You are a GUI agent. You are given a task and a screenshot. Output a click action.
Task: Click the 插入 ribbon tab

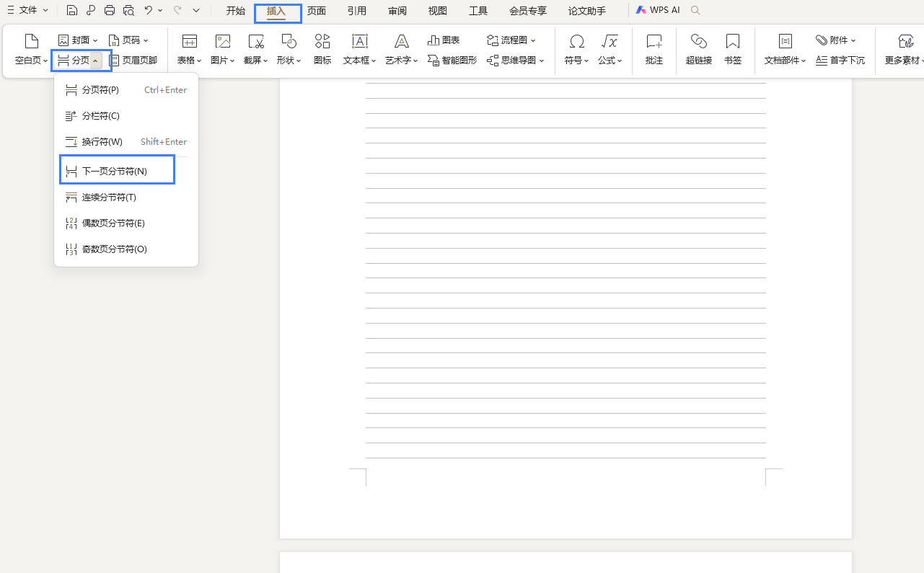point(277,12)
